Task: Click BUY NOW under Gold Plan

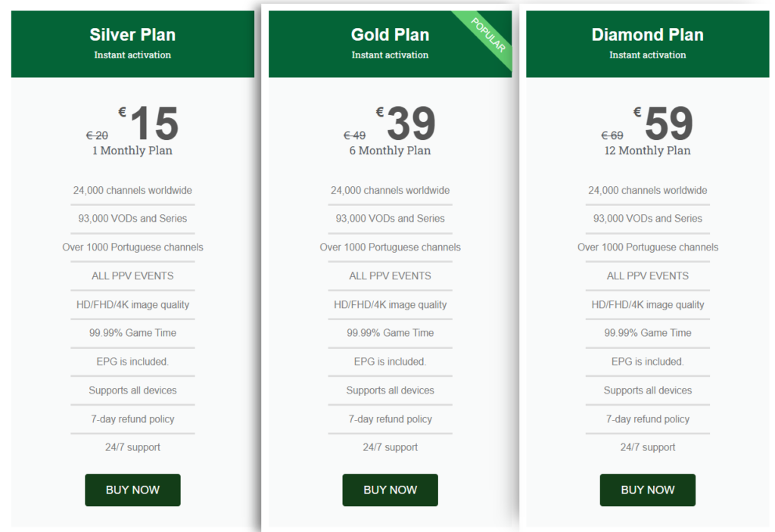Action: (390, 490)
